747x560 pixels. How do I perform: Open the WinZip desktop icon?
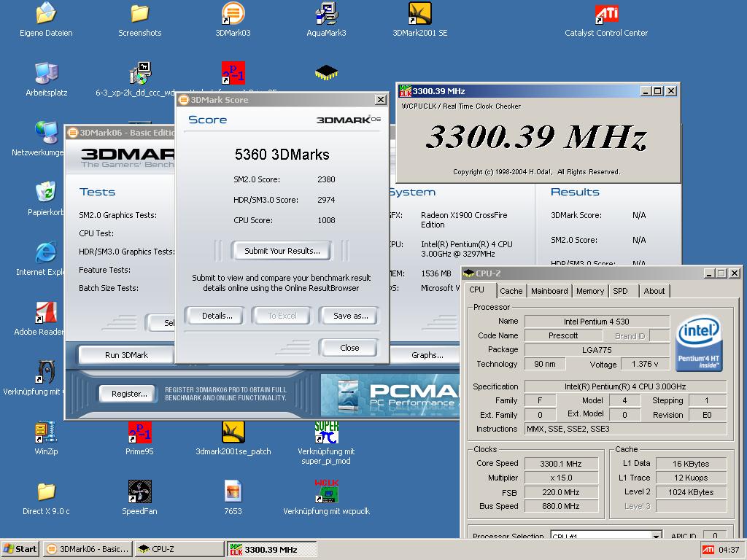(46, 432)
